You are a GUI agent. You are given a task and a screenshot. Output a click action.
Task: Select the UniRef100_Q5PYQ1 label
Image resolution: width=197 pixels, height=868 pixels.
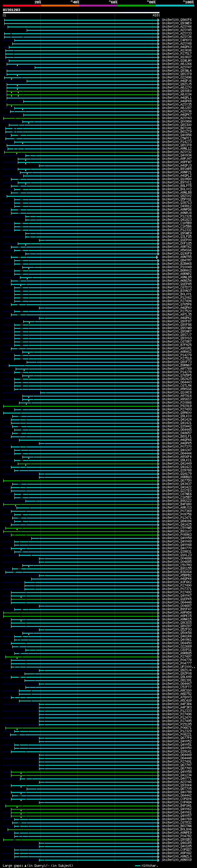177,200
